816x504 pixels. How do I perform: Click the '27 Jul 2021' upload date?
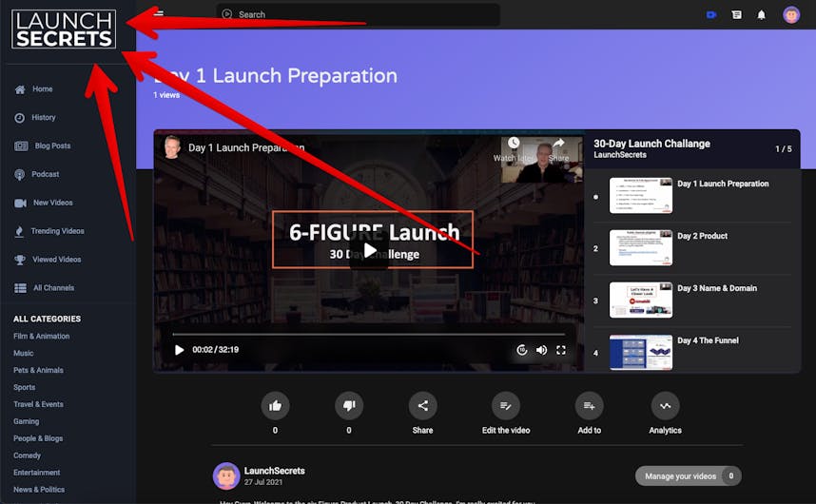pos(263,482)
